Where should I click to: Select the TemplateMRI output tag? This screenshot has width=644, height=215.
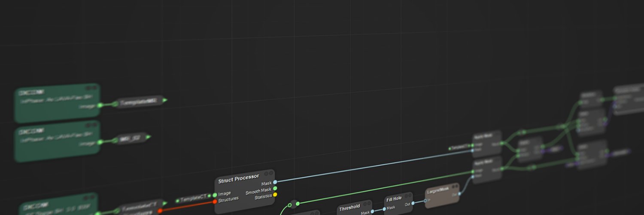(140, 102)
